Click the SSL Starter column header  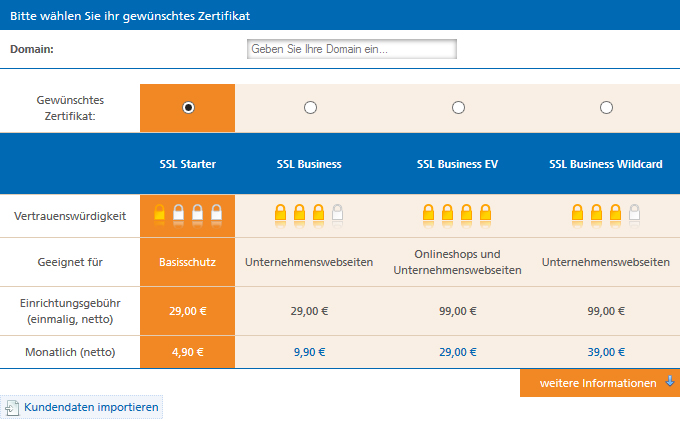point(187,164)
